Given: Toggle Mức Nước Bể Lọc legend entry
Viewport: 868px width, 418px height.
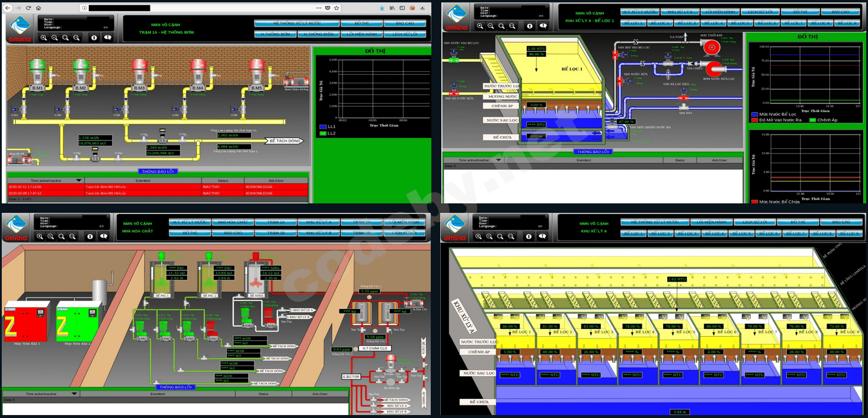Looking at the screenshot, I should pos(774,114).
